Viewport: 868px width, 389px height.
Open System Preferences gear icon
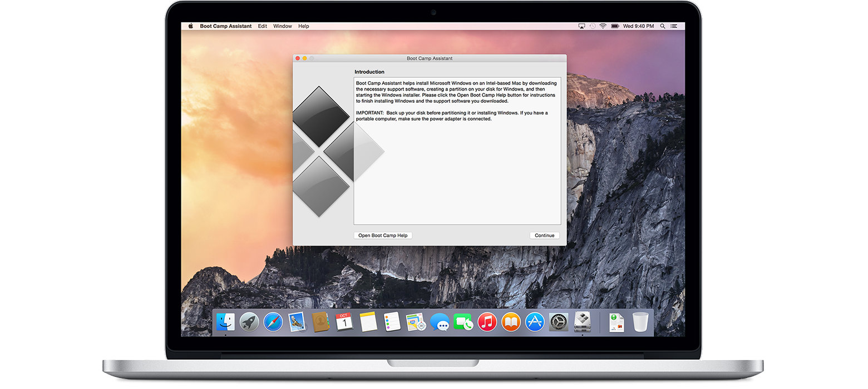coord(559,322)
